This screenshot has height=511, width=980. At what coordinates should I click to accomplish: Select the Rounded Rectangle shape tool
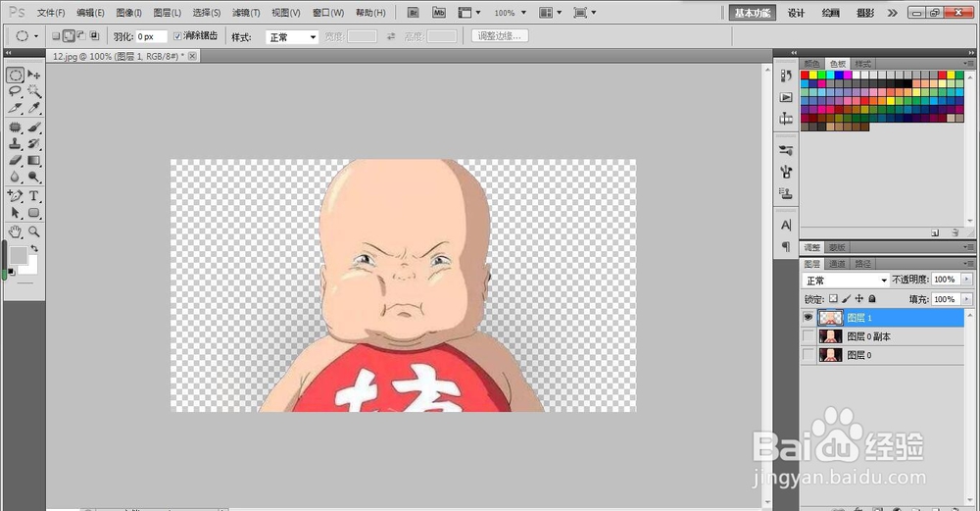(33, 213)
